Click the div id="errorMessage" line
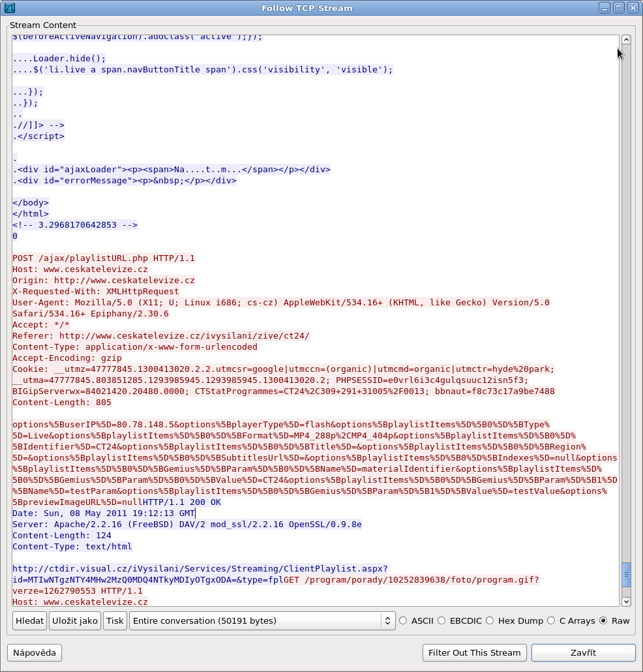 pos(125,181)
